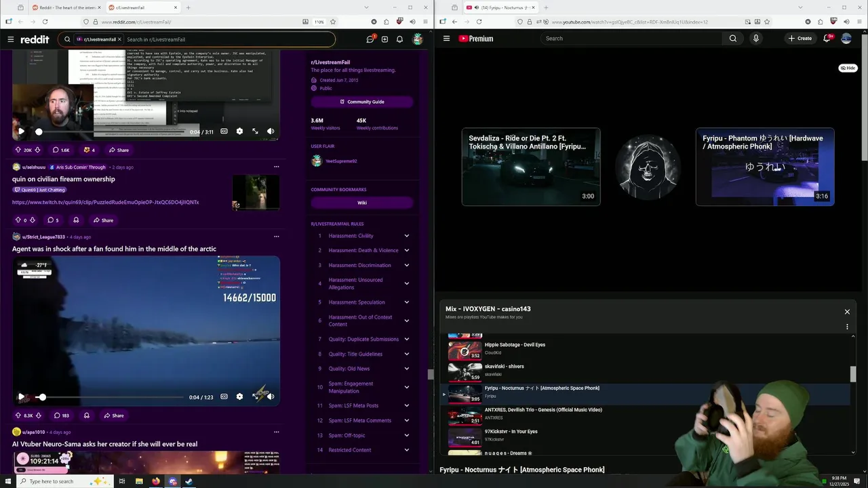Click the YouTube Premium logo
The image size is (868, 488).
[x=476, y=39]
